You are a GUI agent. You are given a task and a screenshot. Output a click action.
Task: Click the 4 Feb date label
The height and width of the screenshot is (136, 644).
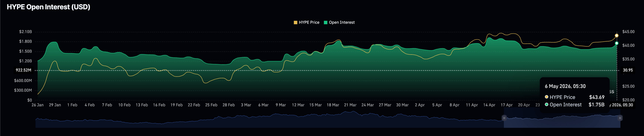90,105
